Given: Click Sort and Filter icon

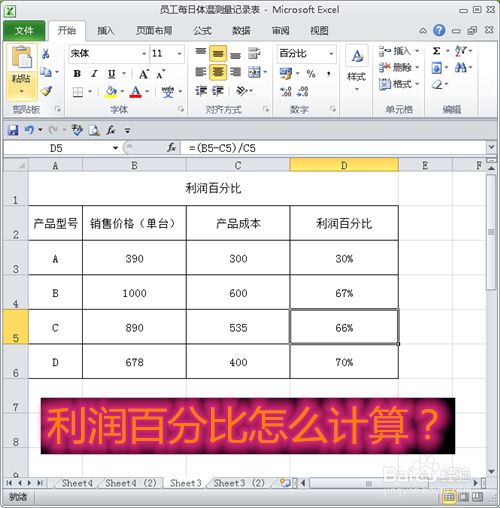Looking at the screenshot, I should pyautogui.click(x=461, y=51).
